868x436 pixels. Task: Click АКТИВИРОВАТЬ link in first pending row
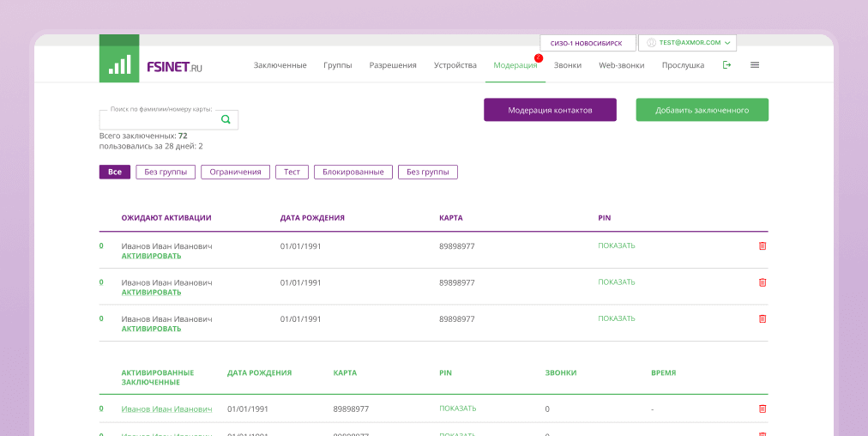[152, 257]
